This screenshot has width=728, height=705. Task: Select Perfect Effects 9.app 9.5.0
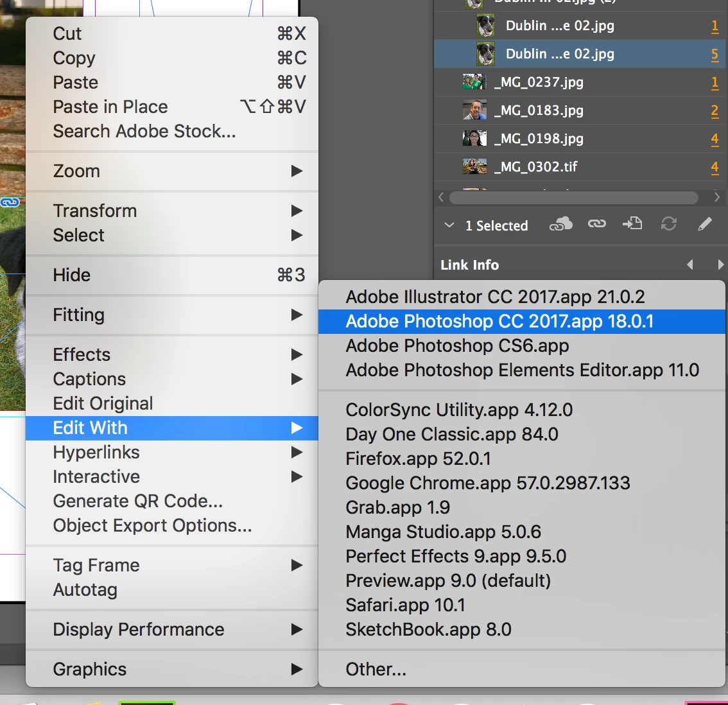pyautogui.click(x=522, y=557)
